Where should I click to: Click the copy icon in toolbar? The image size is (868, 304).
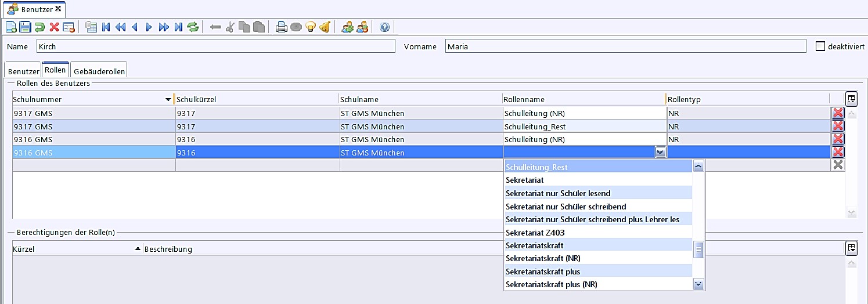point(244,27)
